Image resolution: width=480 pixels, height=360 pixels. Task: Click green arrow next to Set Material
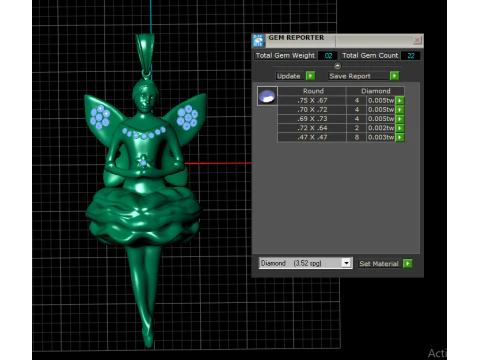point(407,264)
